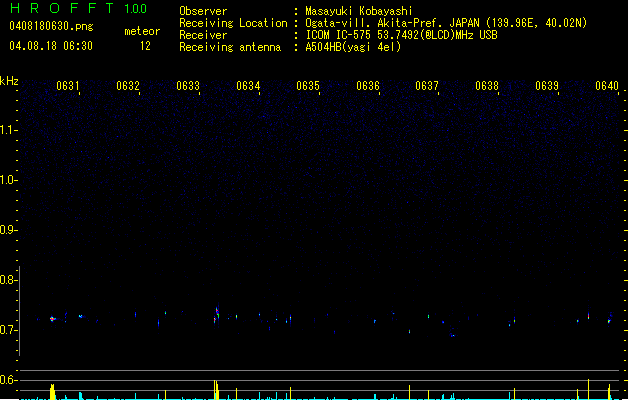629x400 pixels.
Task: Click the bright meteor echo just before 0631
Action: 52,319
